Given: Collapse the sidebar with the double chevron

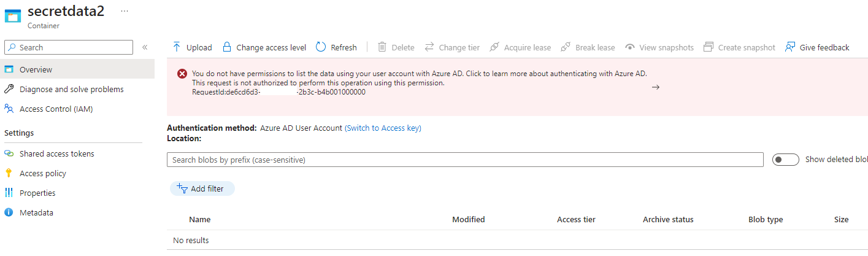Looking at the screenshot, I should click(x=145, y=47).
